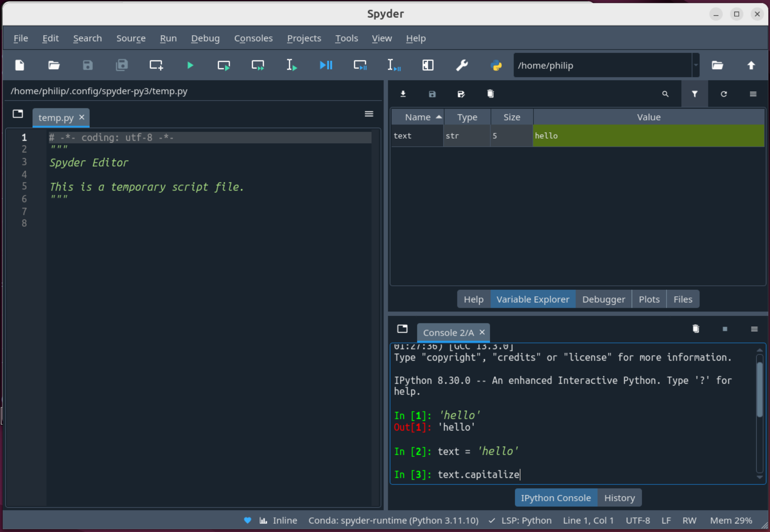Screen dimensions: 770x532
Task: Click line 8 in the code editor
Action: 209,224
